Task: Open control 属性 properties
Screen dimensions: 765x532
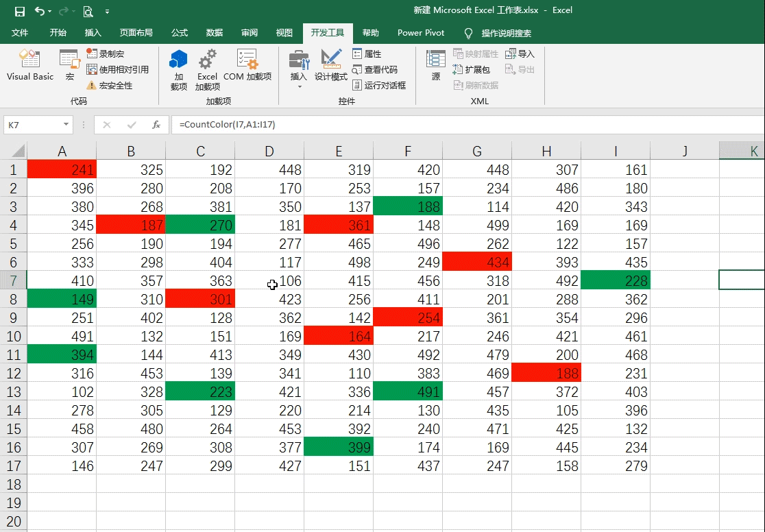Action: 367,53
